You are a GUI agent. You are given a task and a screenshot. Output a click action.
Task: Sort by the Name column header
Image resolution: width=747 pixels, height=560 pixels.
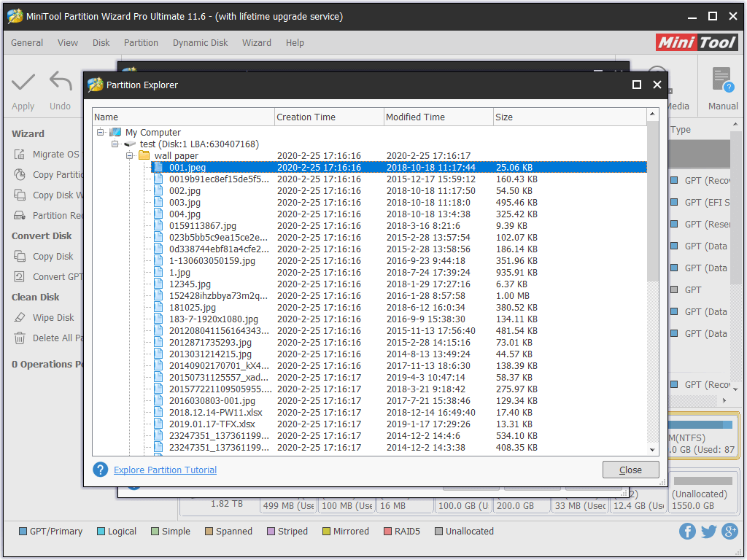183,117
